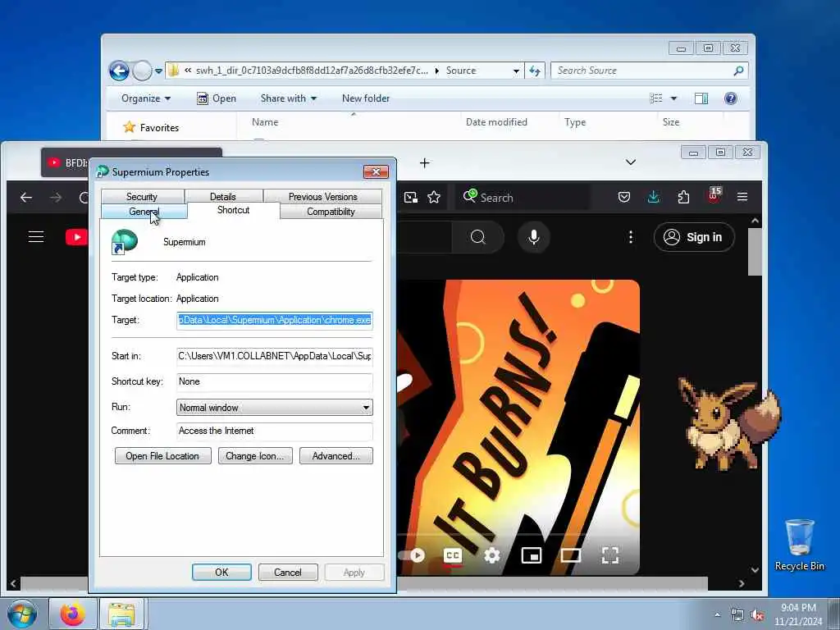Open the Compatibility tab
The image size is (840, 630).
(331, 212)
